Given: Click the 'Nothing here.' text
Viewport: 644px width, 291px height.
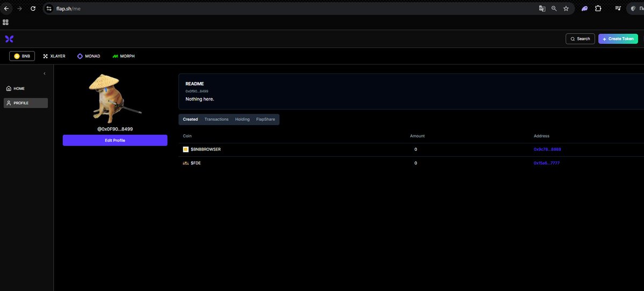Looking at the screenshot, I should (x=200, y=99).
